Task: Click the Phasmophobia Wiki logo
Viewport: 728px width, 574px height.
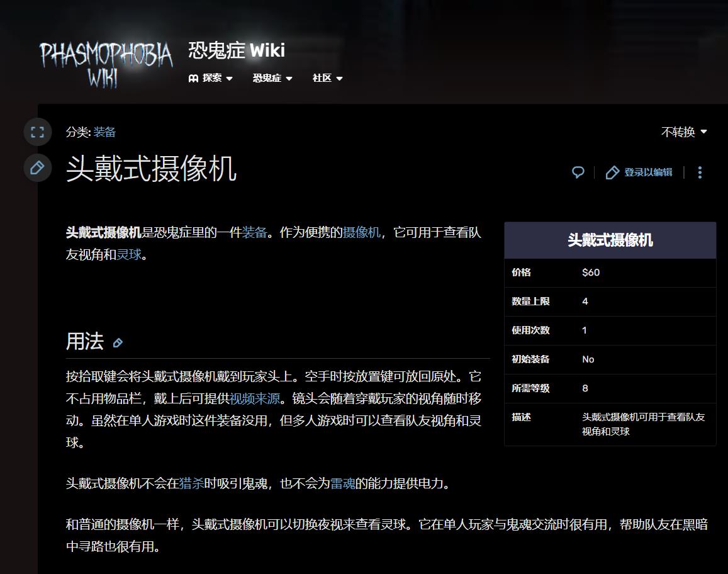Action: [x=104, y=63]
